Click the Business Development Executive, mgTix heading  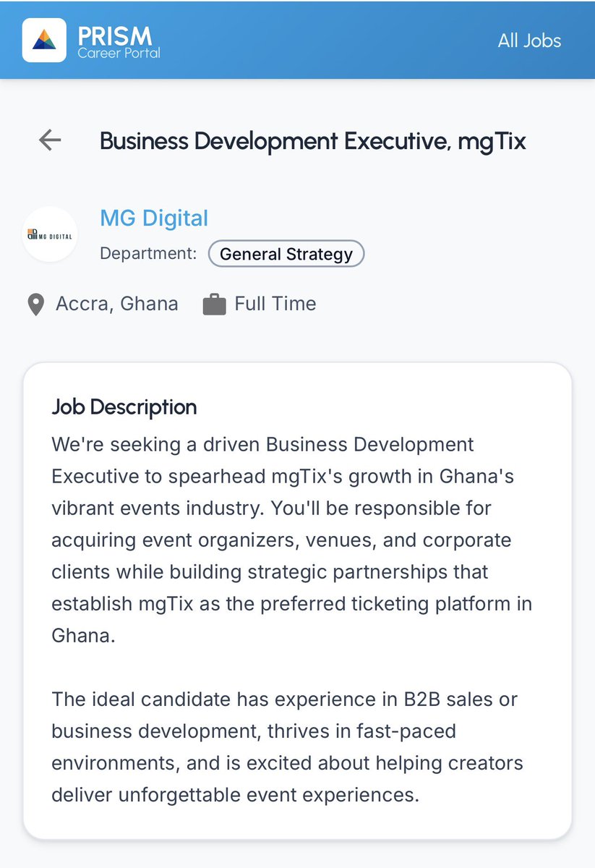[x=313, y=141]
